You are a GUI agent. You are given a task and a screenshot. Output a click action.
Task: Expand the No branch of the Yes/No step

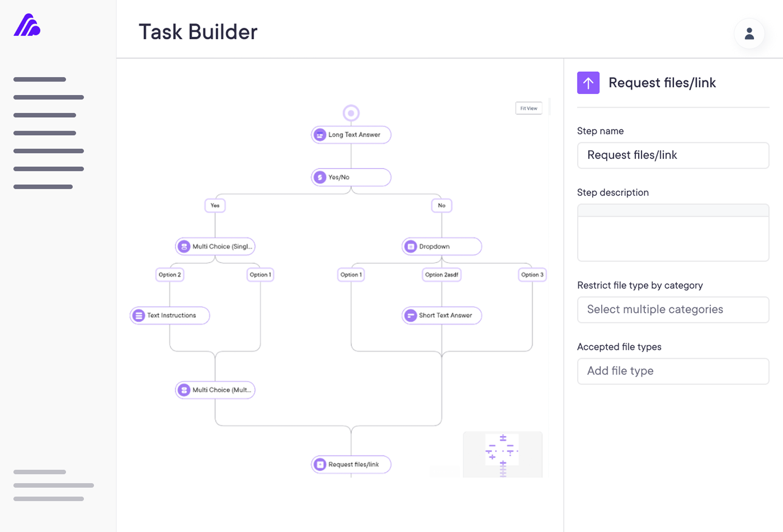[441, 205]
